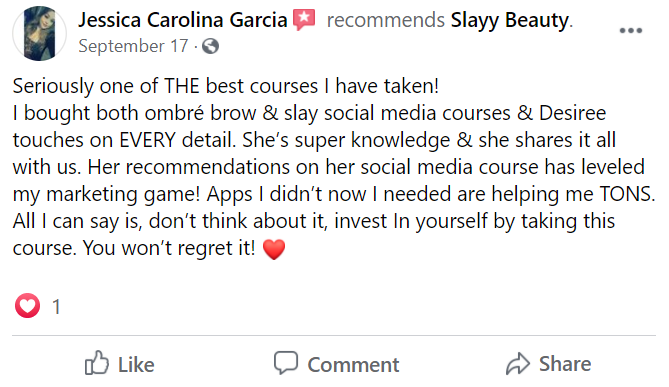
Task: Click the speech bubble Comment icon
Action: (286, 363)
